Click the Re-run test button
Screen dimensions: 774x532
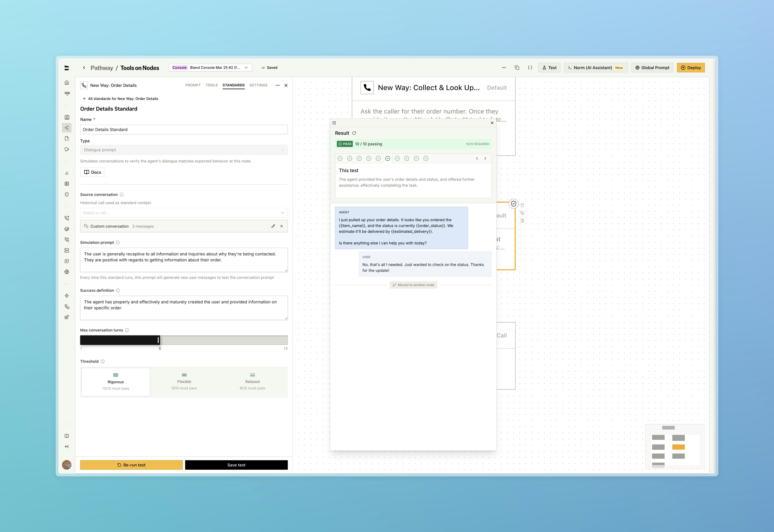pos(131,465)
